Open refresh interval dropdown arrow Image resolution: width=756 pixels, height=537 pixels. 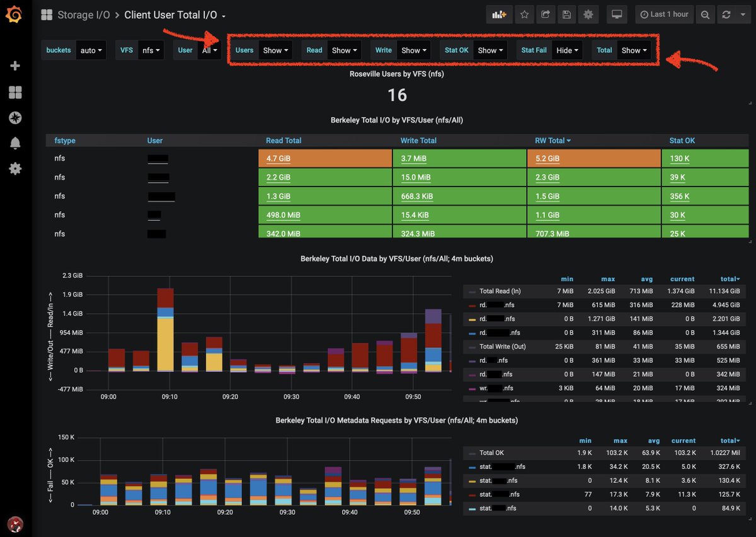coord(742,14)
